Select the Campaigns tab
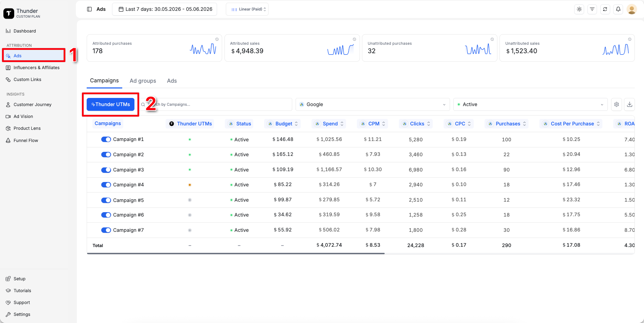 click(x=104, y=80)
